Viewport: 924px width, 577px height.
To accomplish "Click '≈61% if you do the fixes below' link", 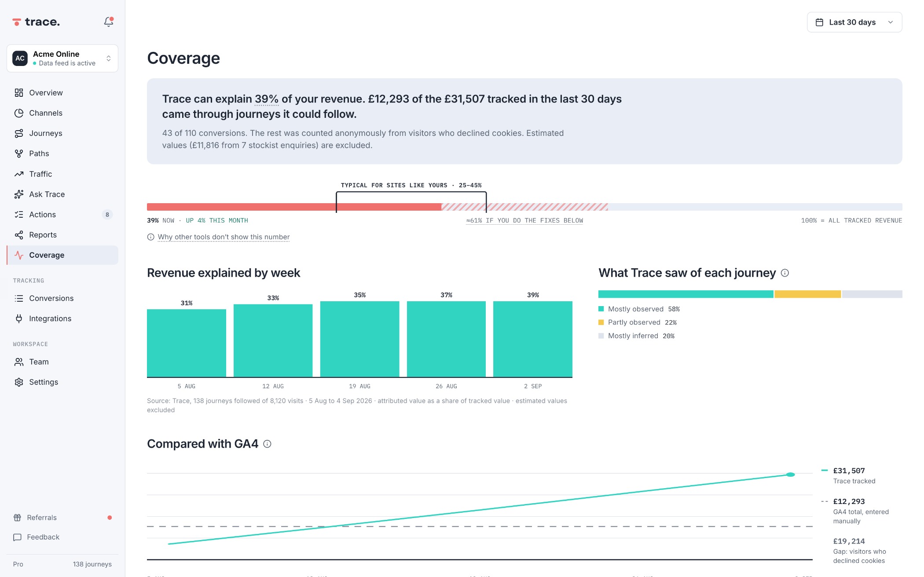I will (x=524, y=221).
